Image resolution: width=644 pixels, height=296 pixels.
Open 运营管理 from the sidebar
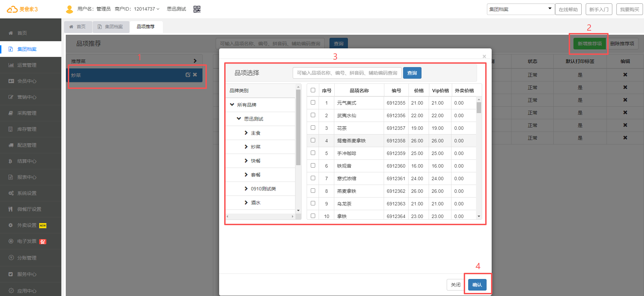point(27,65)
